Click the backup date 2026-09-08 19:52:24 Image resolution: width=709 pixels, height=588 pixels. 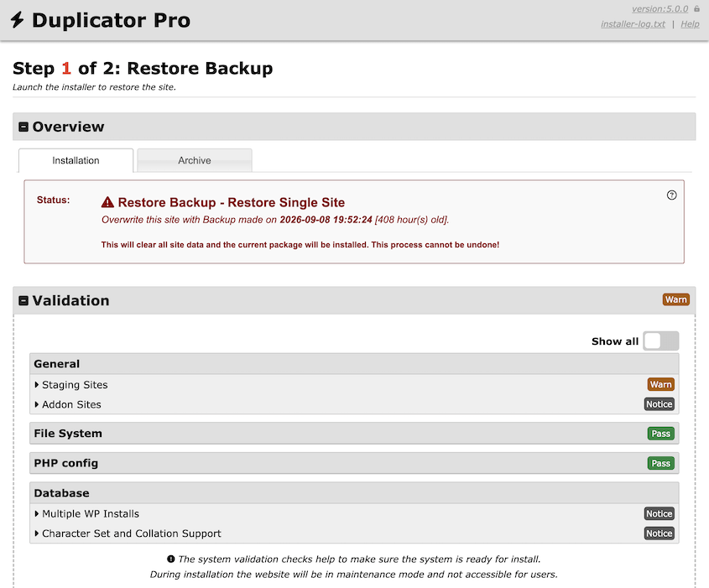point(326,220)
